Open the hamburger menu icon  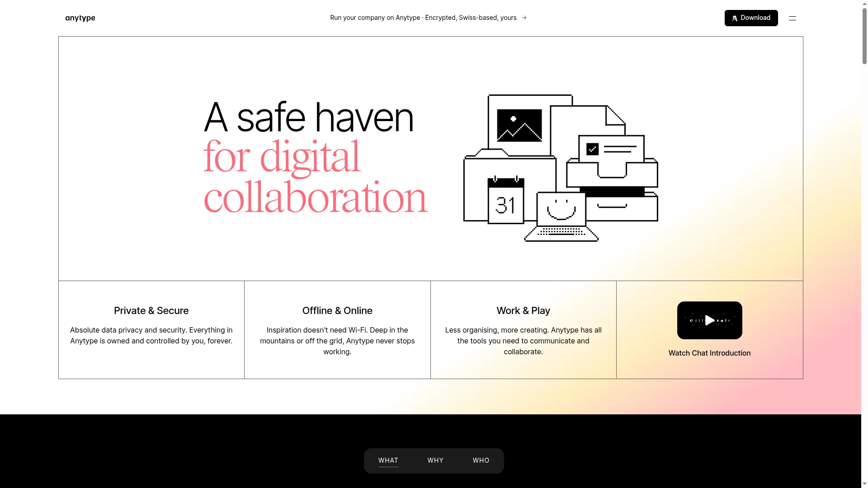793,18
